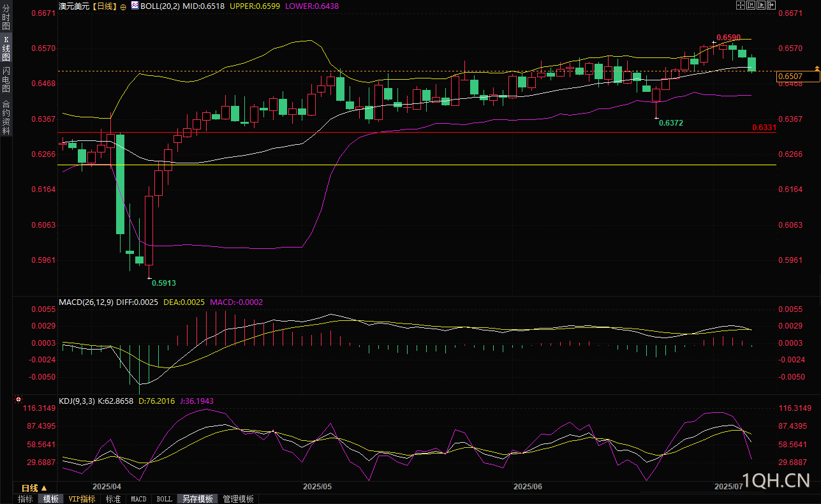Click the 2025/06 date label
The height and width of the screenshot is (504, 821).
[528, 486]
